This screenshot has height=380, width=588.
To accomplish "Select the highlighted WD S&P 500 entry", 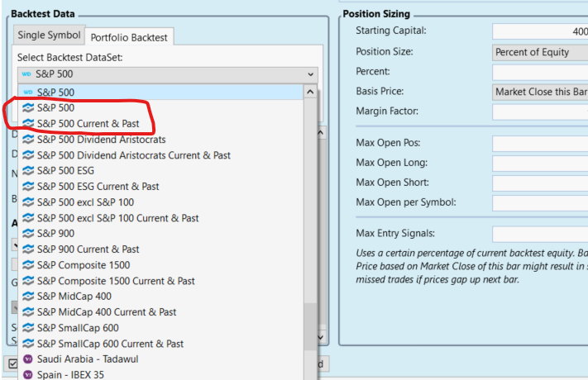I will [160, 93].
